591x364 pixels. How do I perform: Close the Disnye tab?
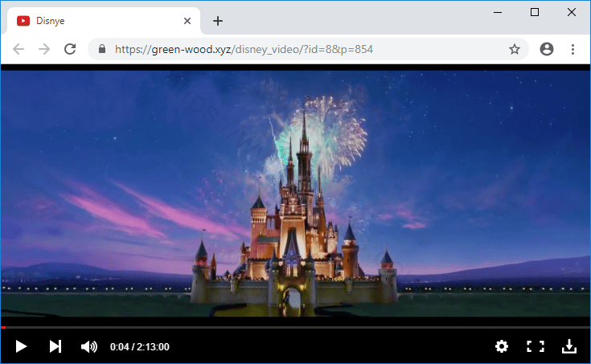[x=187, y=21]
